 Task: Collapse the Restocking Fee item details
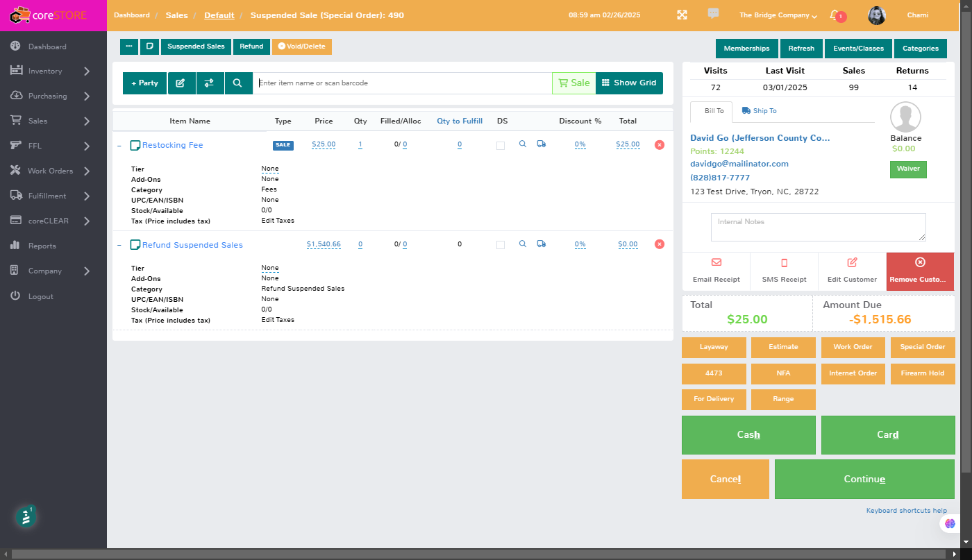[119, 145]
